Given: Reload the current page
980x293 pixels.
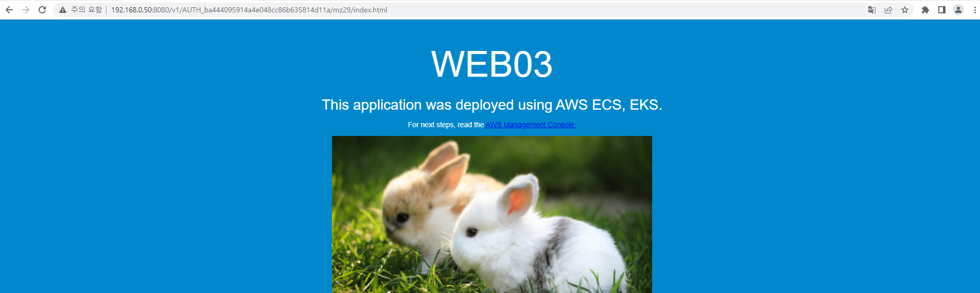Looking at the screenshot, I should [42, 10].
